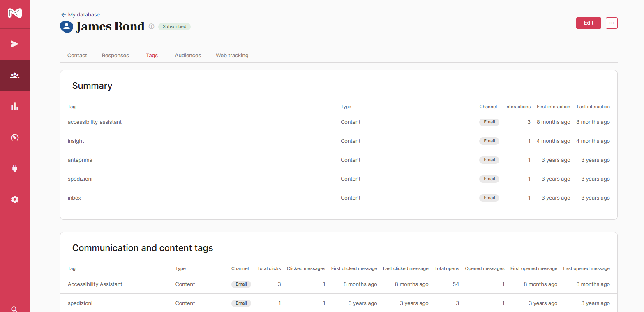Switch to the Contact tab
The height and width of the screenshot is (312, 644).
point(77,55)
